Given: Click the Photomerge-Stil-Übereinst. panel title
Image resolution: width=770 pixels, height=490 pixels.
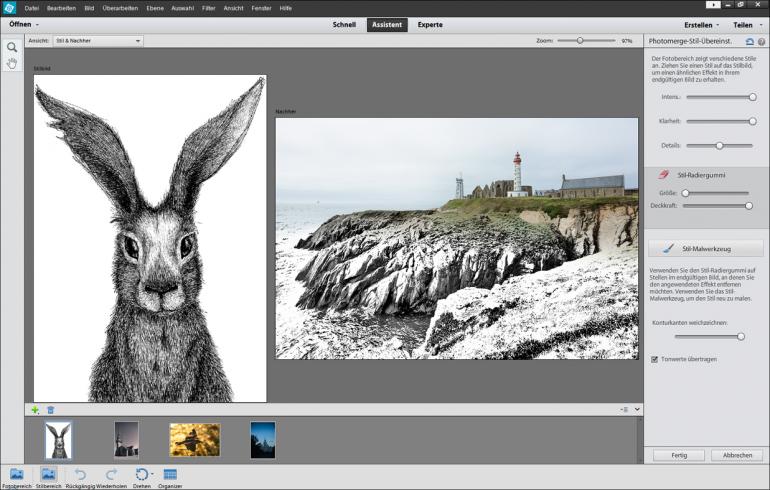Looking at the screenshot, I should [x=690, y=41].
